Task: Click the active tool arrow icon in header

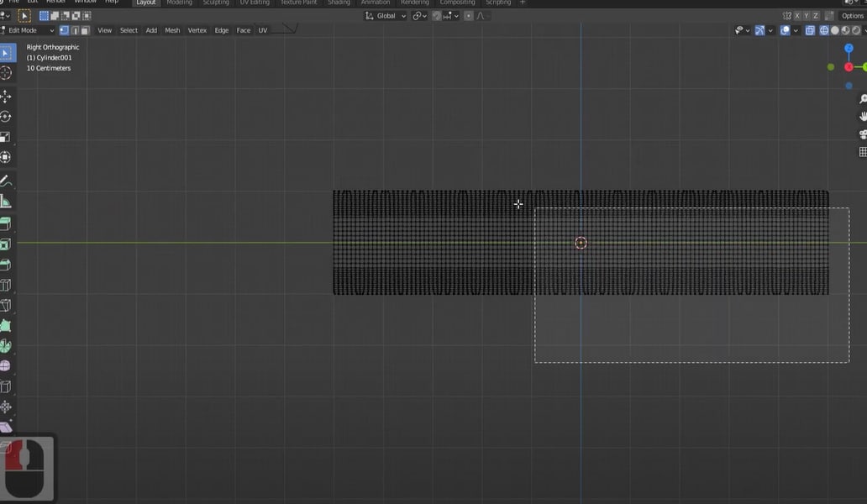Action: (24, 16)
